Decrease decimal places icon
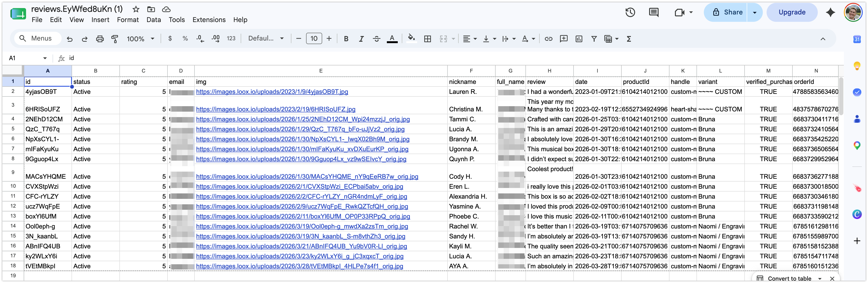Viewport: 868px width, 283px height. coord(200,39)
